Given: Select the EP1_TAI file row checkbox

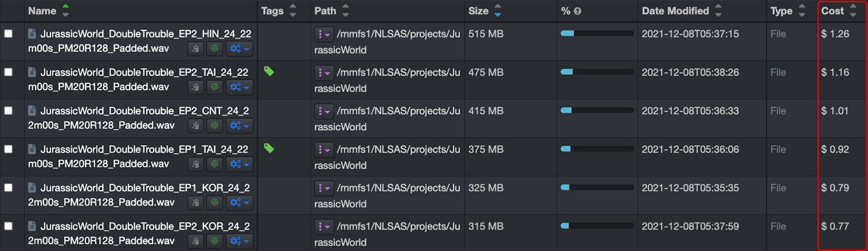Looking at the screenshot, I should click(x=9, y=149).
